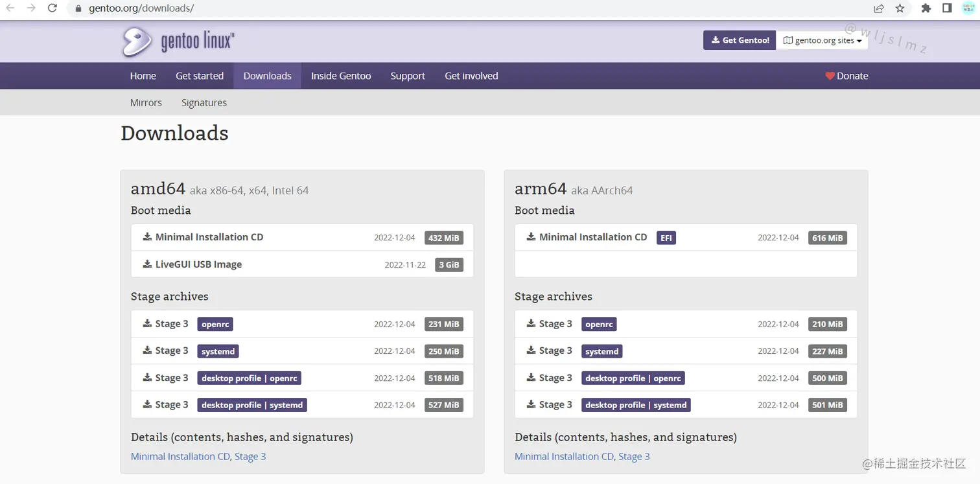Click the browser forward arrow
The width and height of the screenshot is (980, 484).
pos(31,8)
